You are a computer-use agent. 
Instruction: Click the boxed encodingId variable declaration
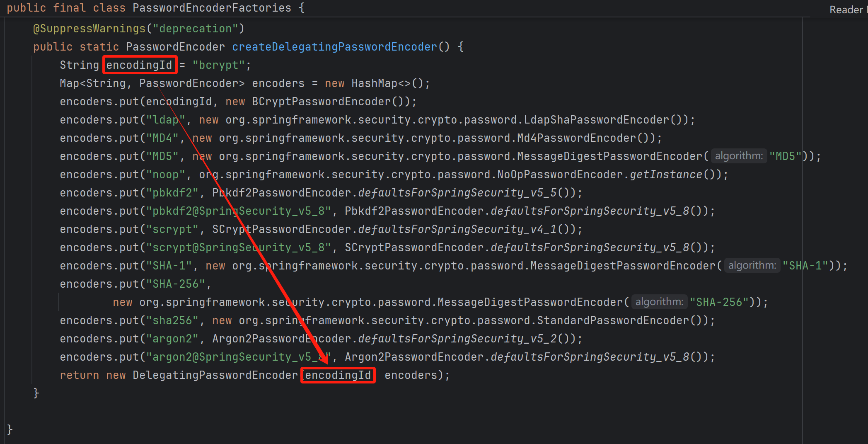(x=139, y=65)
